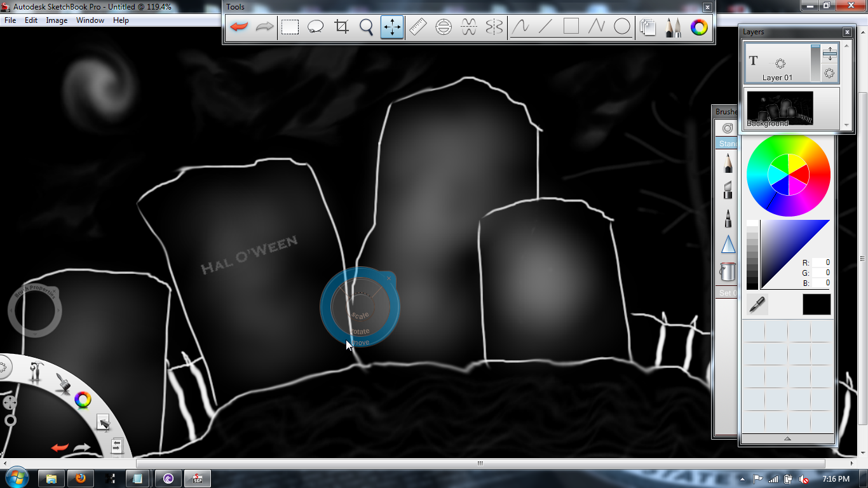The height and width of the screenshot is (488, 868).
Task: Click the R value field
Action: tap(822, 262)
